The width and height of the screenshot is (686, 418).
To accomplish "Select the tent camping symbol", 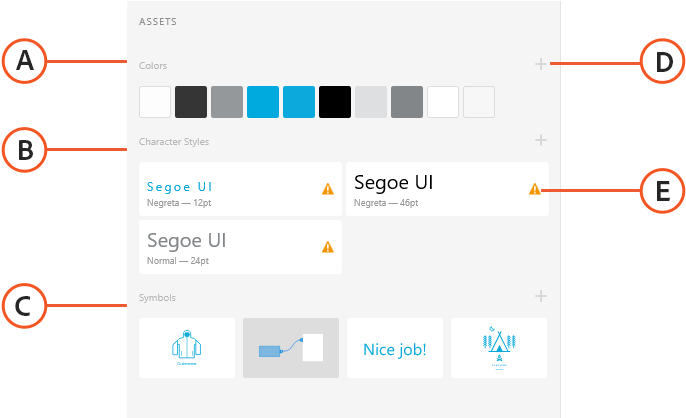I will coord(499,348).
